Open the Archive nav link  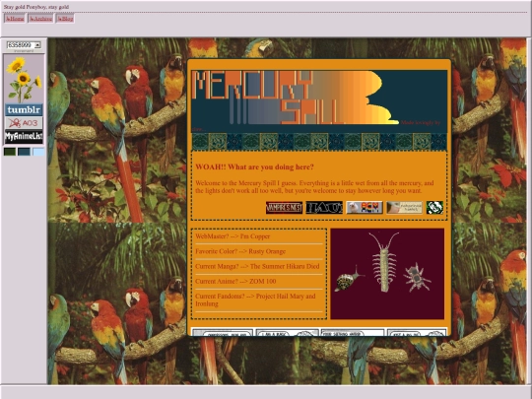[x=40, y=19]
